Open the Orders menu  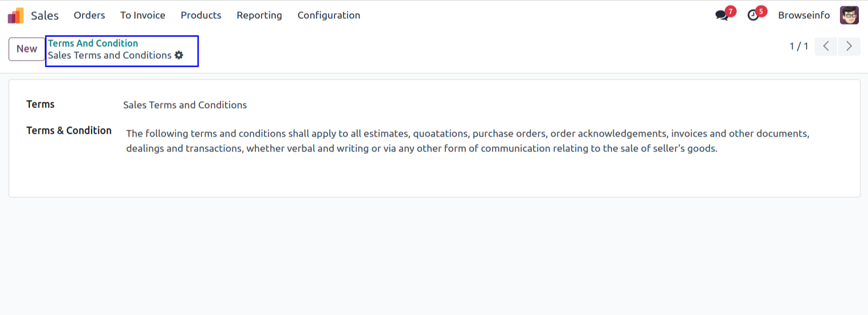click(x=89, y=15)
